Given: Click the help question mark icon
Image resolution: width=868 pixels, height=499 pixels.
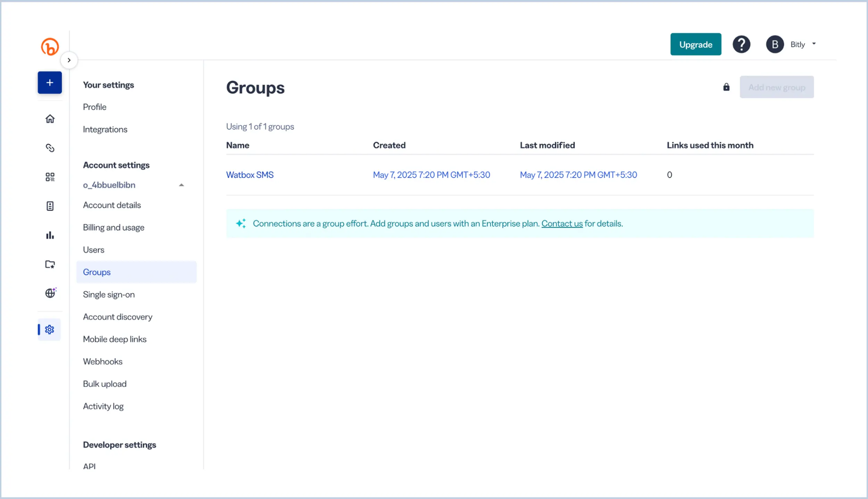Looking at the screenshot, I should tap(741, 44).
